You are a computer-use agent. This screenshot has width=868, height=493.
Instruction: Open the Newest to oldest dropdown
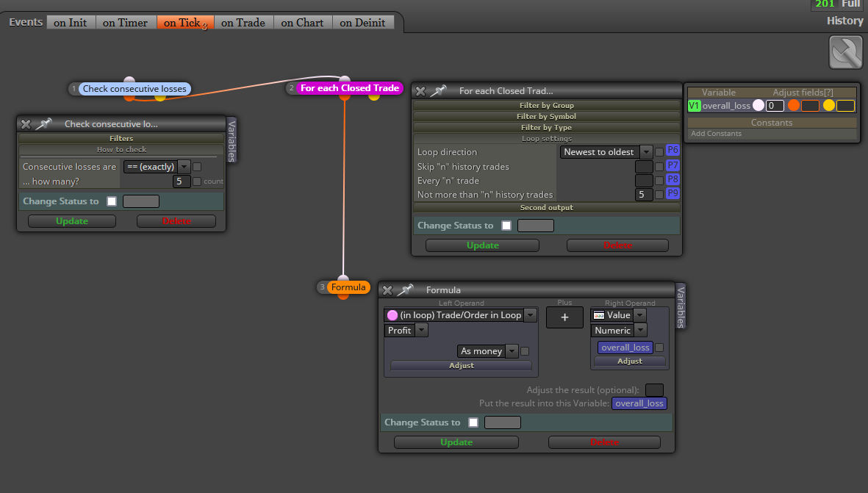tap(606, 151)
